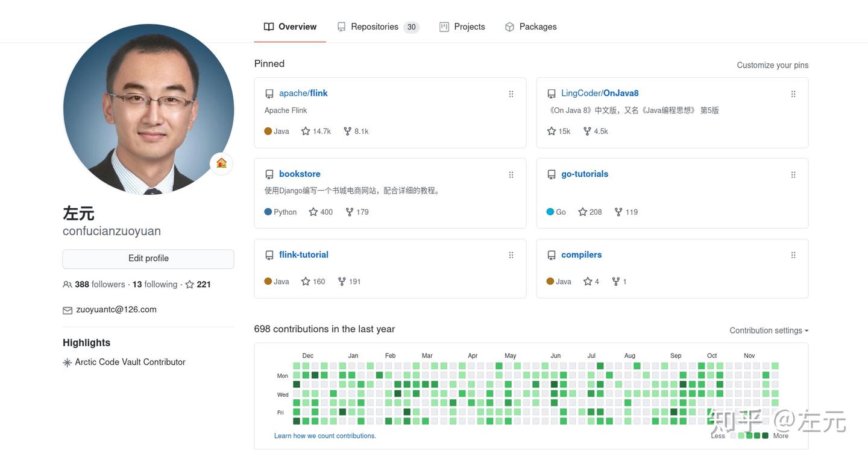This screenshot has height=456, width=868.
Task: Click the fork icon on flink-tutorial card
Action: tap(342, 281)
